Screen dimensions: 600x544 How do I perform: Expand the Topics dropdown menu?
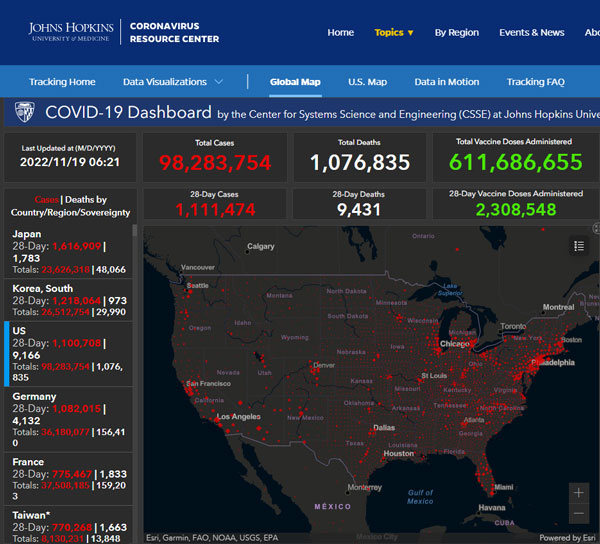click(x=394, y=33)
